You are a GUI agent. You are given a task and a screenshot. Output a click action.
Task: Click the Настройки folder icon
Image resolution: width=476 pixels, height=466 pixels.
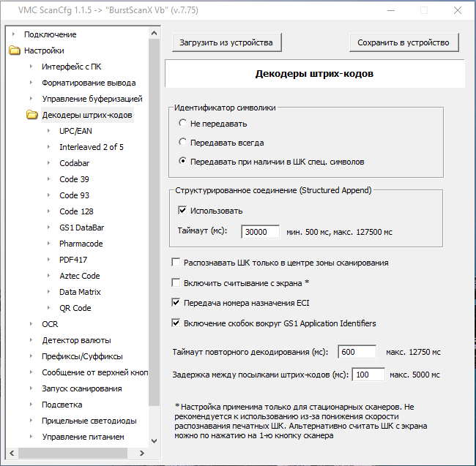(14, 51)
